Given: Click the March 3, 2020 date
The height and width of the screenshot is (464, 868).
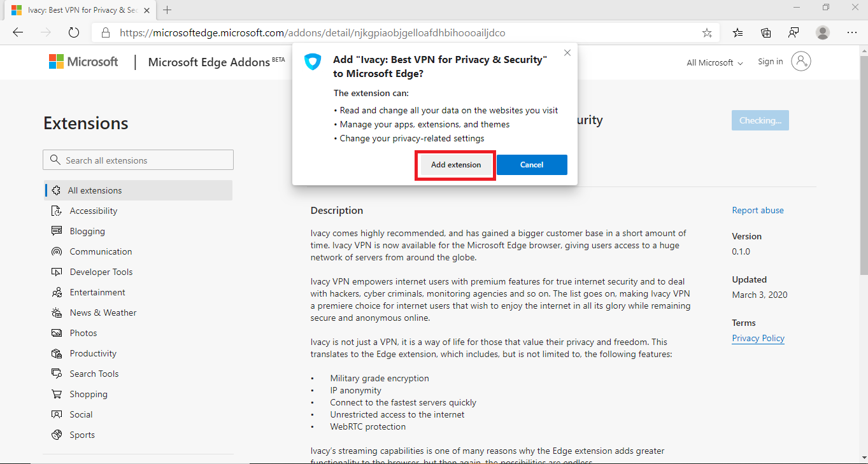Looking at the screenshot, I should (x=760, y=295).
